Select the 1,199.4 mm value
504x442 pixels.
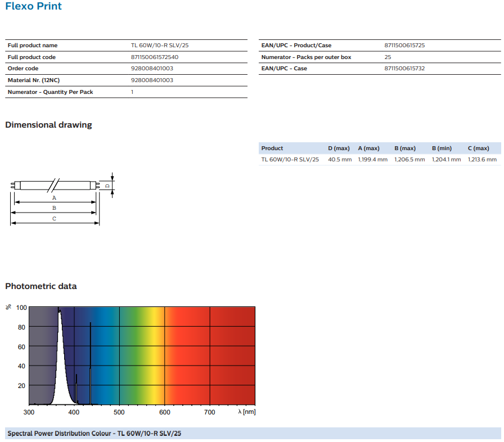(x=373, y=160)
